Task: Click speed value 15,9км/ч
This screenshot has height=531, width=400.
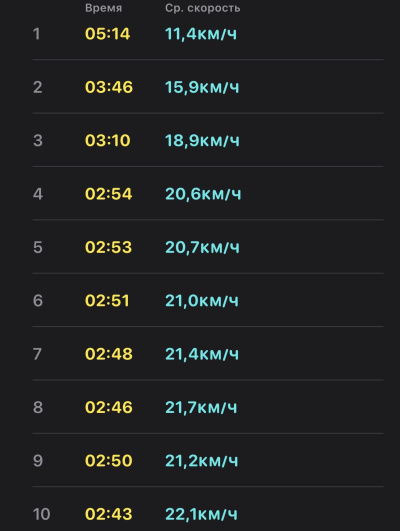Action: tap(202, 87)
